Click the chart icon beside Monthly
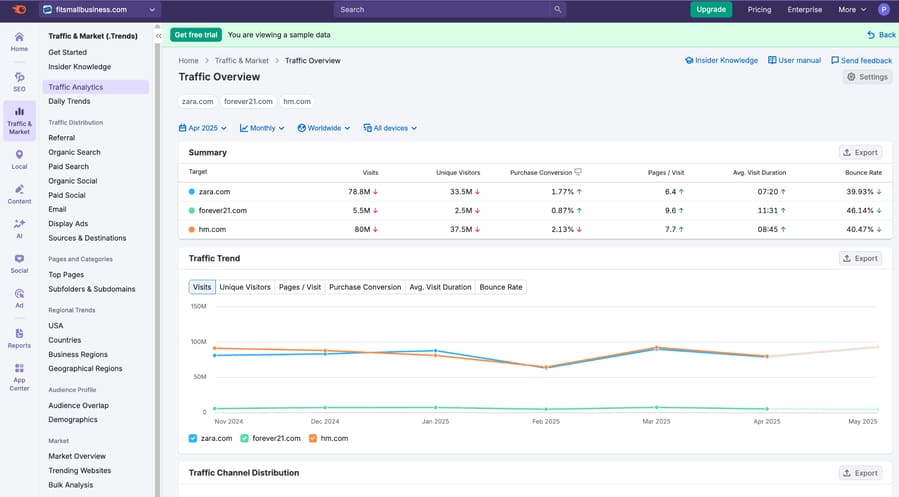Screen dimensions: 899x497 click(x=244, y=128)
